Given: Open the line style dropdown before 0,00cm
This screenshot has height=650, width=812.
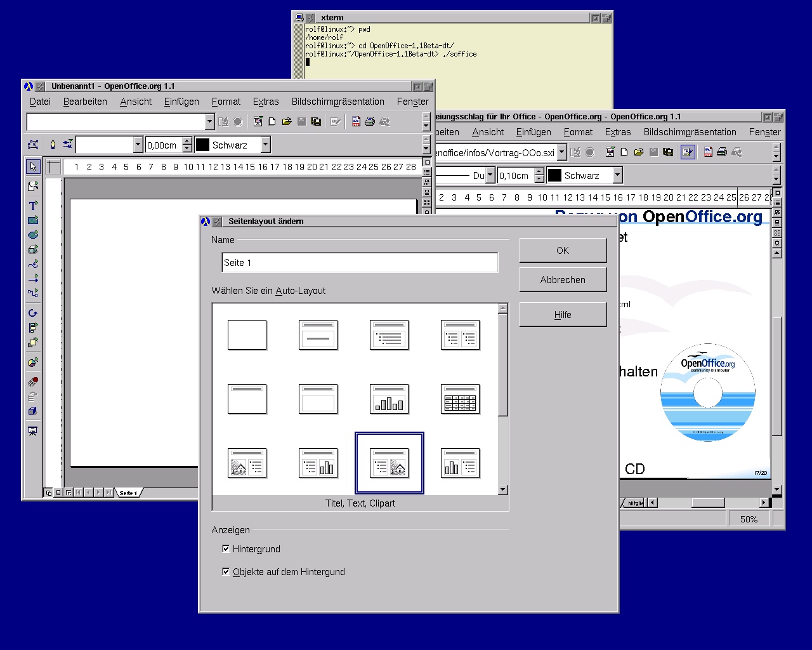Looking at the screenshot, I should [138, 145].
